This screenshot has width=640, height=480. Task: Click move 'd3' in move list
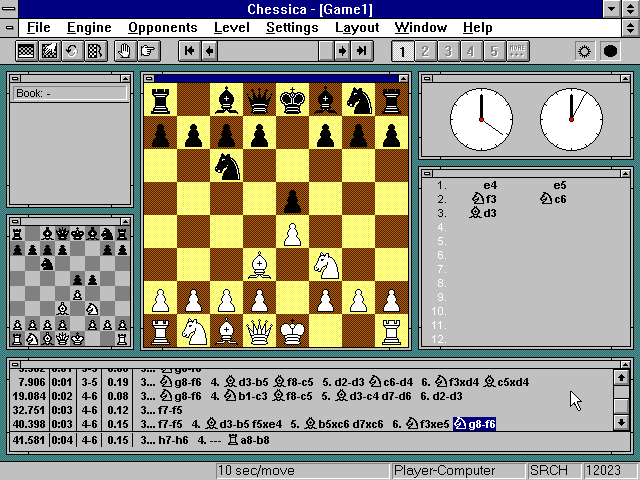[483, 213]
